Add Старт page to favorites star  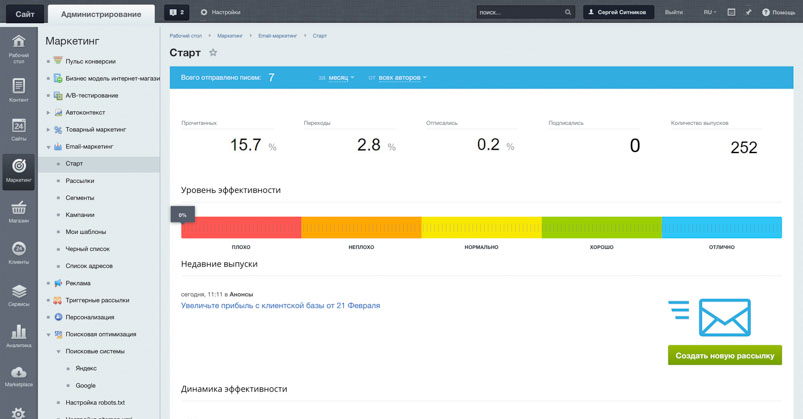[x=213, y=52]
